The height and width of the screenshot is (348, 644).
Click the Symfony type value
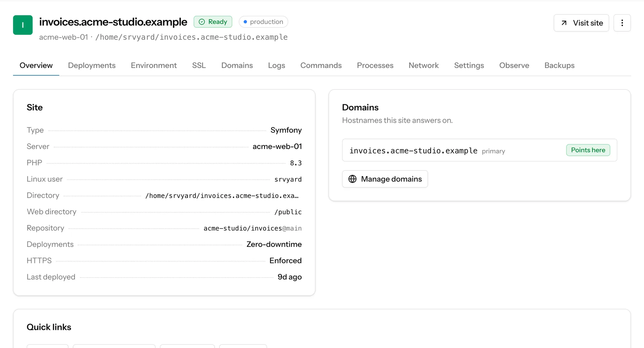click(x=286, y=130)
